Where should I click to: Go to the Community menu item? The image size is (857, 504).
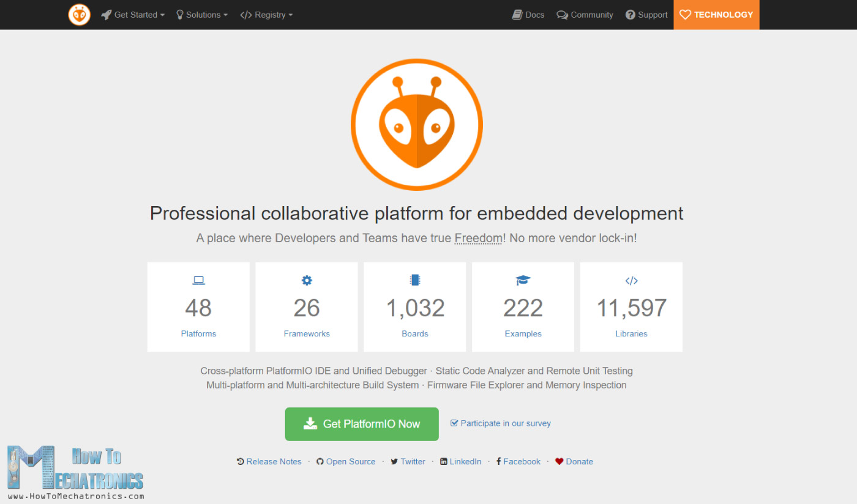[585, 15]
